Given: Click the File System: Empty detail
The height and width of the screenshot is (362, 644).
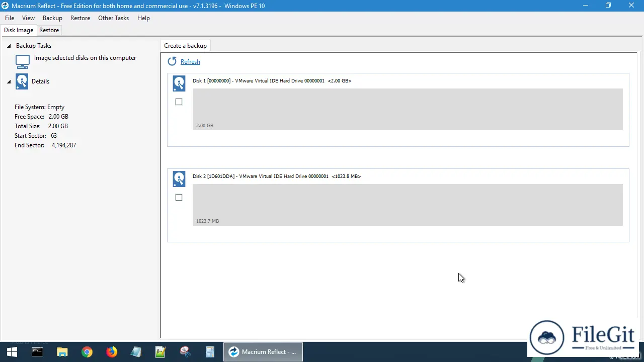Looking at the screenshot, I should coord(39,107).
